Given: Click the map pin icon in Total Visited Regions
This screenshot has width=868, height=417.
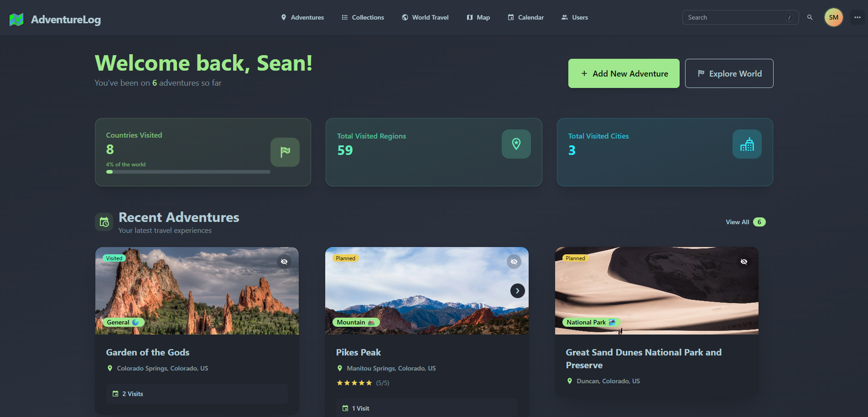Looking at the screenshot, I should tap(516, 144).
